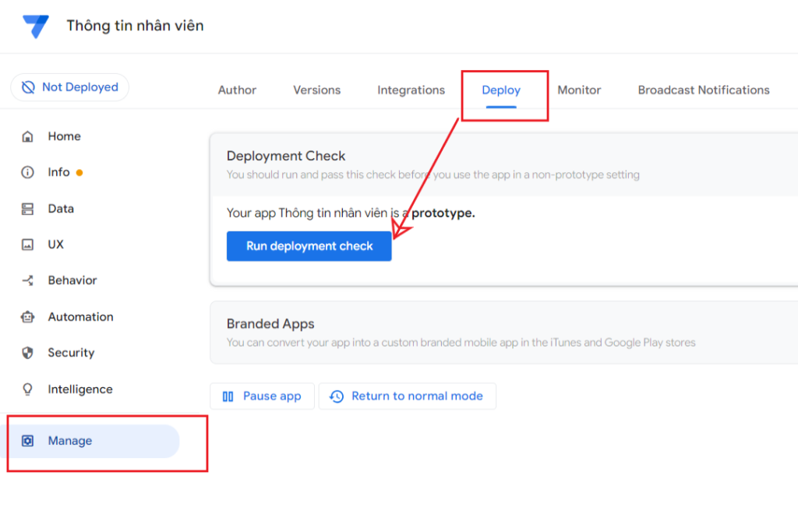Switch to the Broadcast Notifications tab
This screenshot has width=798, height=532.
click(x=703, y=90)
